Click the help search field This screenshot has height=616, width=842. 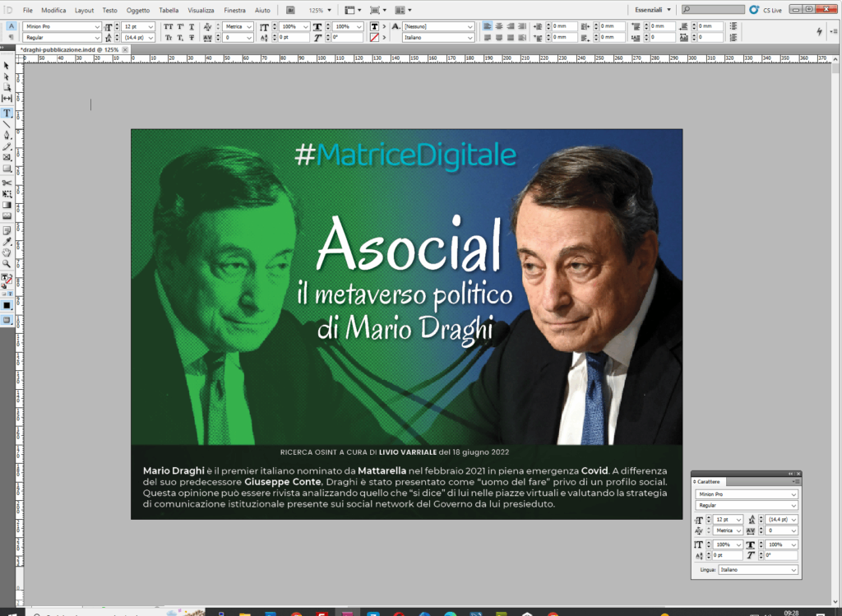tap(713, 10)
